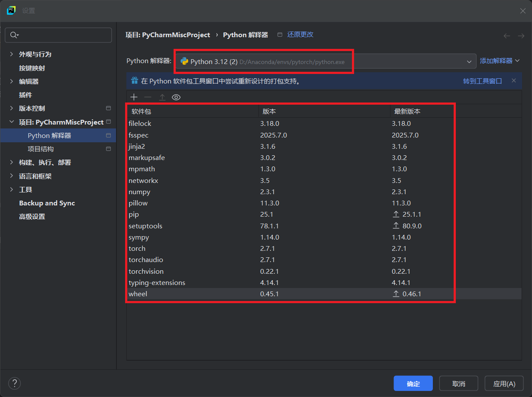
Task: Click the gift icon in banner
Action: [x=135, y=80]
